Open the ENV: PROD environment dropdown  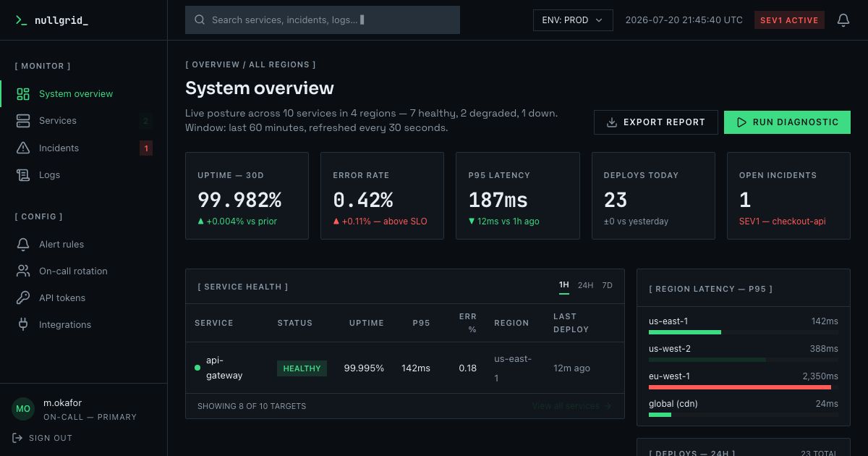[x=573, y=20]
